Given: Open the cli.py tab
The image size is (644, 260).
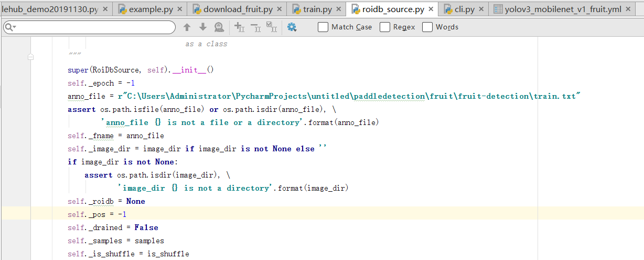Looking at the screenshot, I should [463, 9].
